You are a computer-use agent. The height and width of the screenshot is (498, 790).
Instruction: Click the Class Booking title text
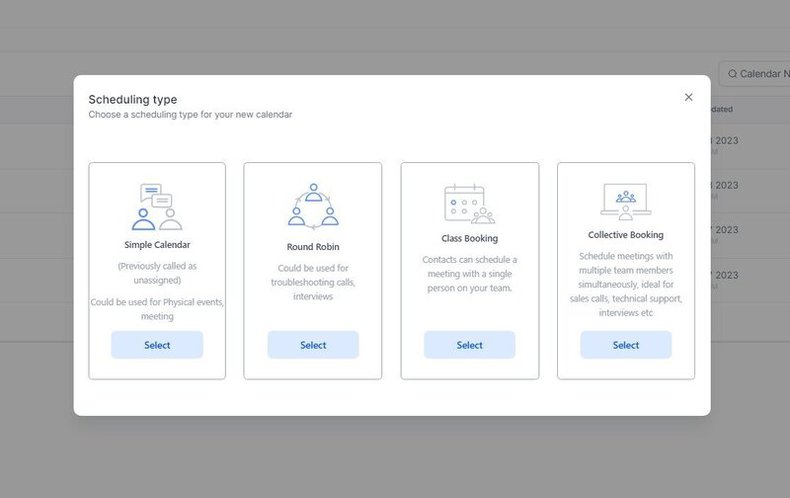[470, 238]
